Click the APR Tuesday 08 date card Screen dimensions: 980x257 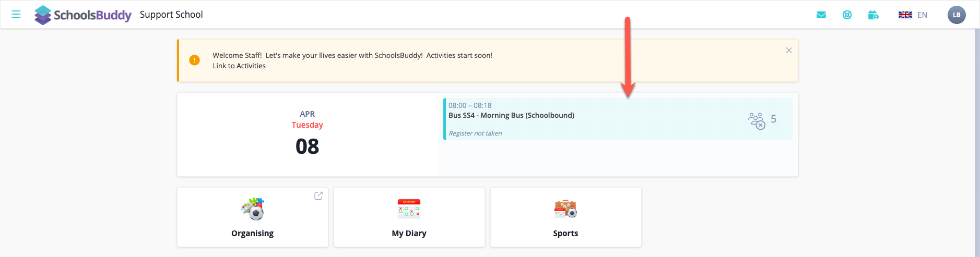pyautogui.click(x=308, y=134)
